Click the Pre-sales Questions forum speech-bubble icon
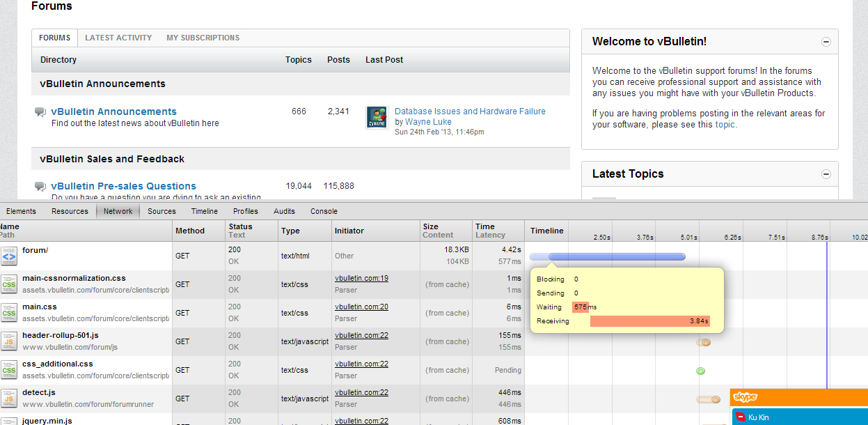Image resolution: width=868 pixels, height=425 pixels. 40,187
